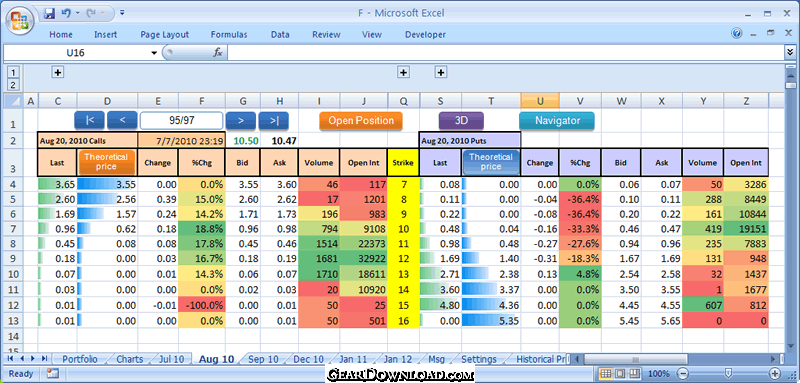The width and height of the screenshot is (800, 383).
Task: Switch to the Portfolio sheet tab
Action: coord(80,359)
